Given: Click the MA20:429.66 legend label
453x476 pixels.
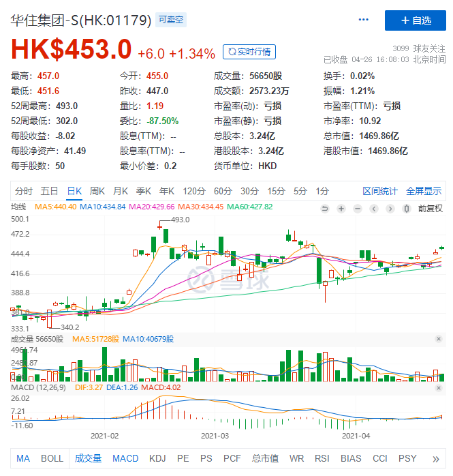Looking at the screenshot, I should [152, 207].
